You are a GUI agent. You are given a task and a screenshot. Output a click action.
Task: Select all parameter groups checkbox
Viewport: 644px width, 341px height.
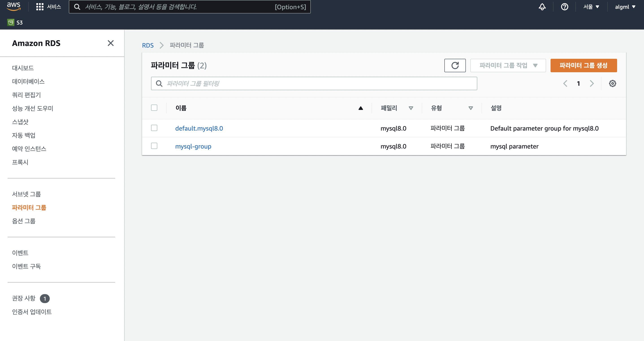[x=154, y=108]
